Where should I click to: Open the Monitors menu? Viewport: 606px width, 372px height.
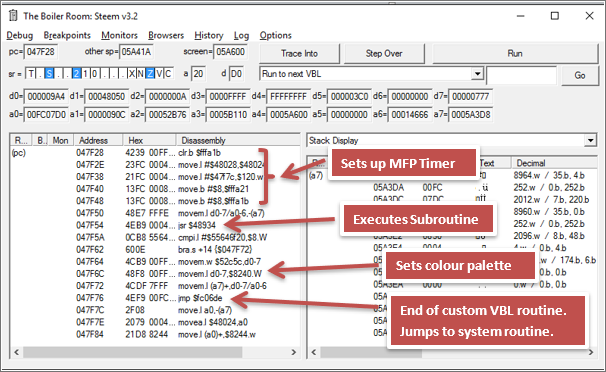(119, 36)
